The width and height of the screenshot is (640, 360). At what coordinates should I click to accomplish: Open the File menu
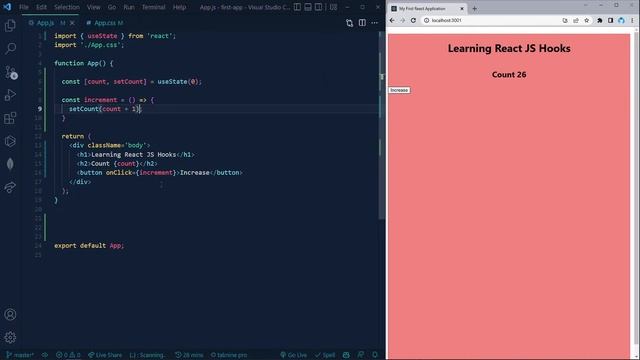coord(24,7)
